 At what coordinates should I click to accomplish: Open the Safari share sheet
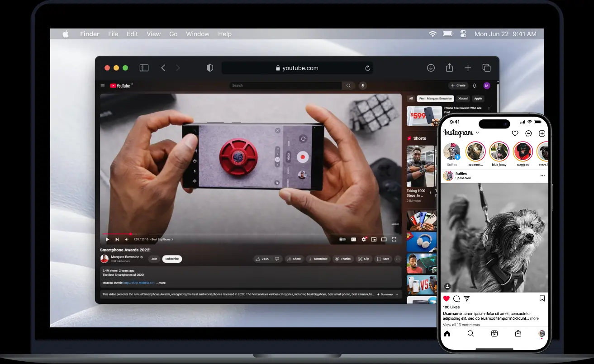(449, 67)
